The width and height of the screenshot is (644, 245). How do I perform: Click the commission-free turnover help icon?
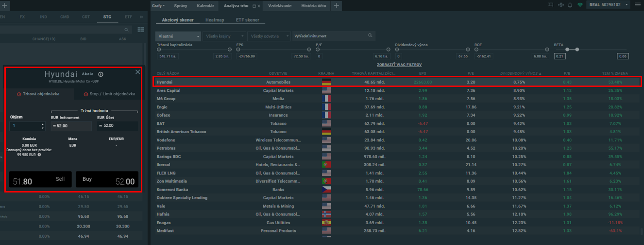pos(39,155)
